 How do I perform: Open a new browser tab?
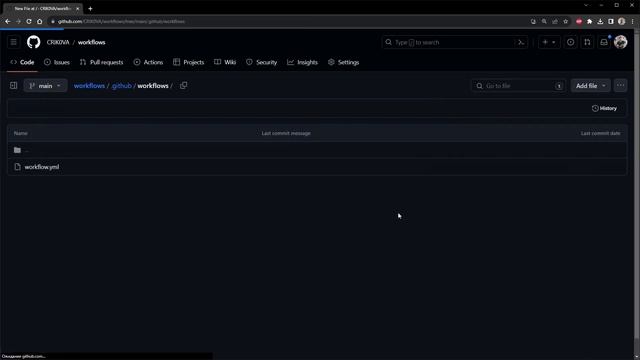(x=90, y=8)
